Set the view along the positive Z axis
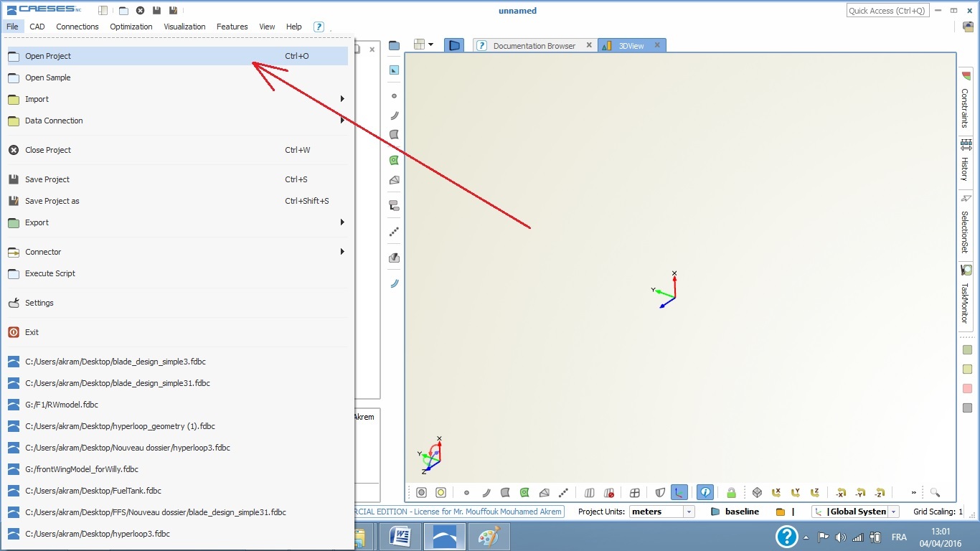 pyautogui.click(x=815, y=493)
